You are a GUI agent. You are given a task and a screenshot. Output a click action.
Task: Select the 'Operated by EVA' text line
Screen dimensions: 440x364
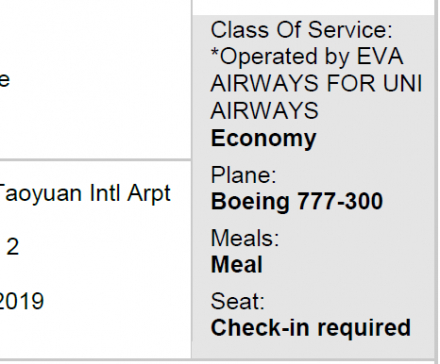307,57
